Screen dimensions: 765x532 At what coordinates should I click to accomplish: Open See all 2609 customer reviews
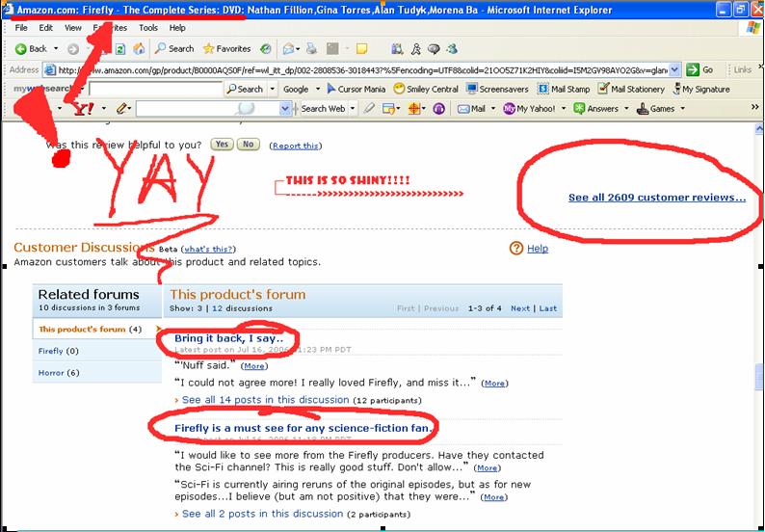[x=657, y=198]
